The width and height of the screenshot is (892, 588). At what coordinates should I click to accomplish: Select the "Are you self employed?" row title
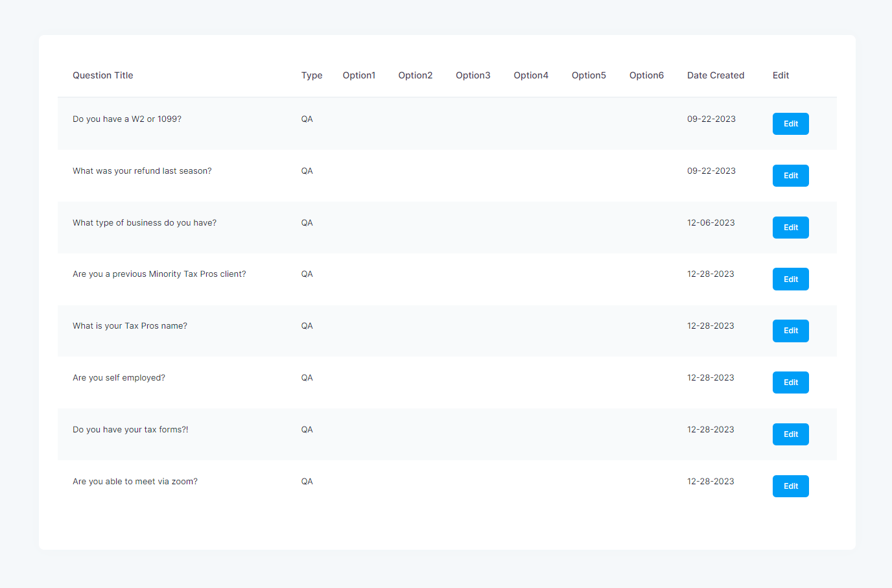tap(119, 378)
